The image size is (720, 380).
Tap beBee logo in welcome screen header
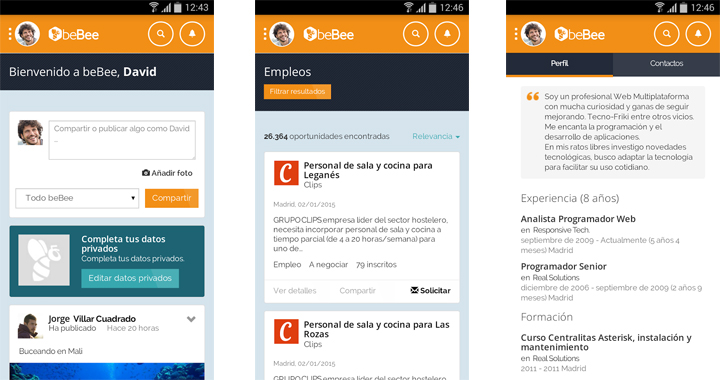[73, 34]
